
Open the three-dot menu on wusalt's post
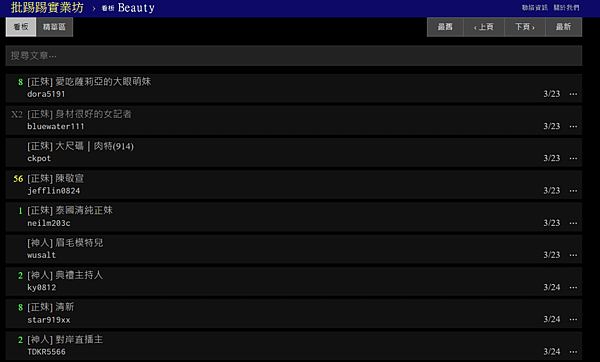(x=573, y=255)
